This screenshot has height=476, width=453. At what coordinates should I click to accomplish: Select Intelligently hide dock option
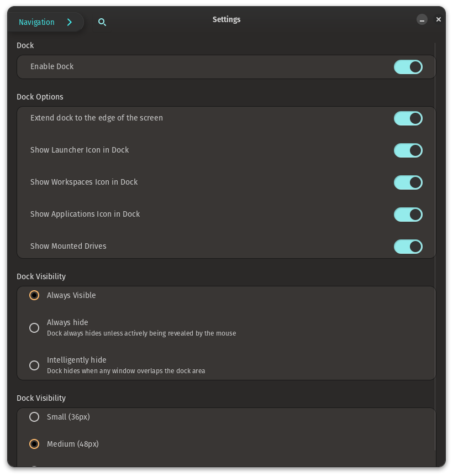point(34,365)
